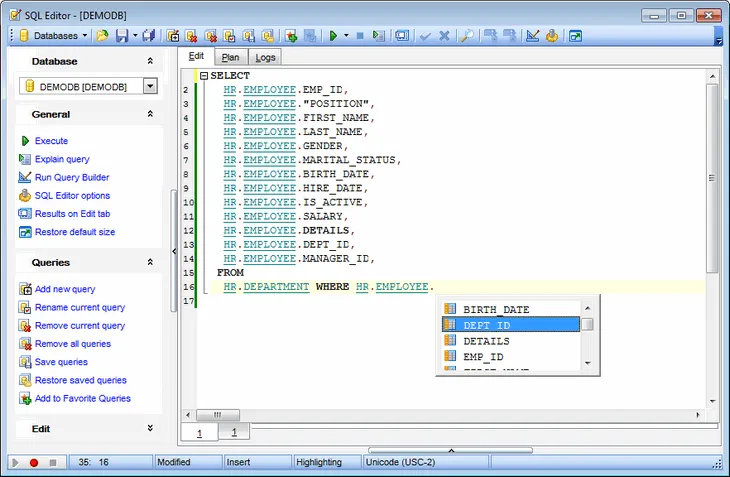Click the Results on Edit tab link

72,214
